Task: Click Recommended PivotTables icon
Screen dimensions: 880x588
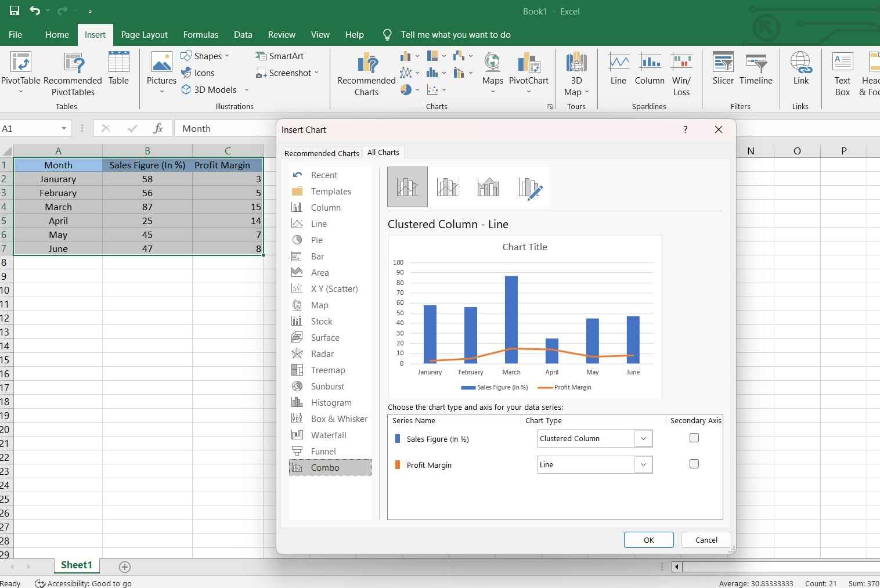Action: click(73, 74)
